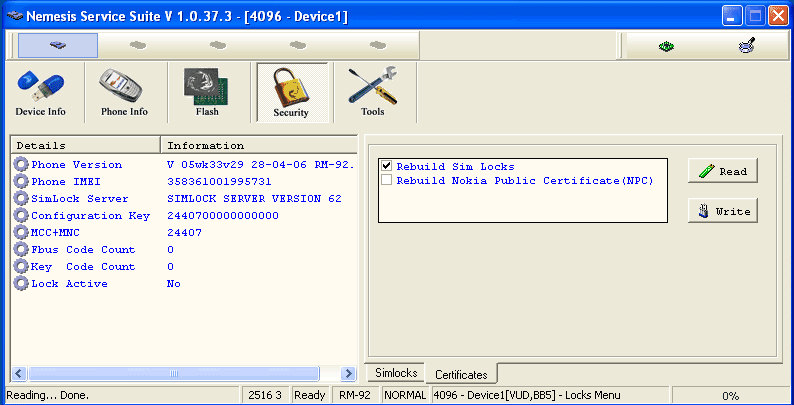The image size is (794, 405).
Task: Click the gear icon beside MCC+MNC
Action: pyautogui.click(x=21, y=232)
